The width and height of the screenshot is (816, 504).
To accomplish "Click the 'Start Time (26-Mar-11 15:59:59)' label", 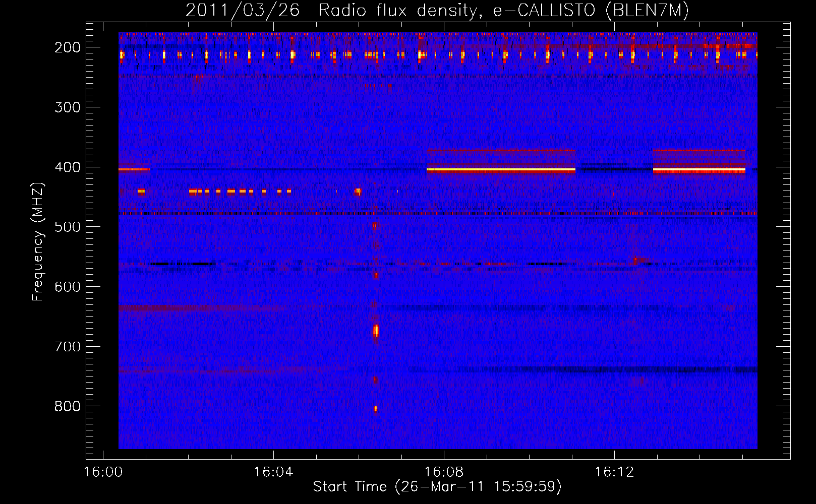I will tap(437, 487).
